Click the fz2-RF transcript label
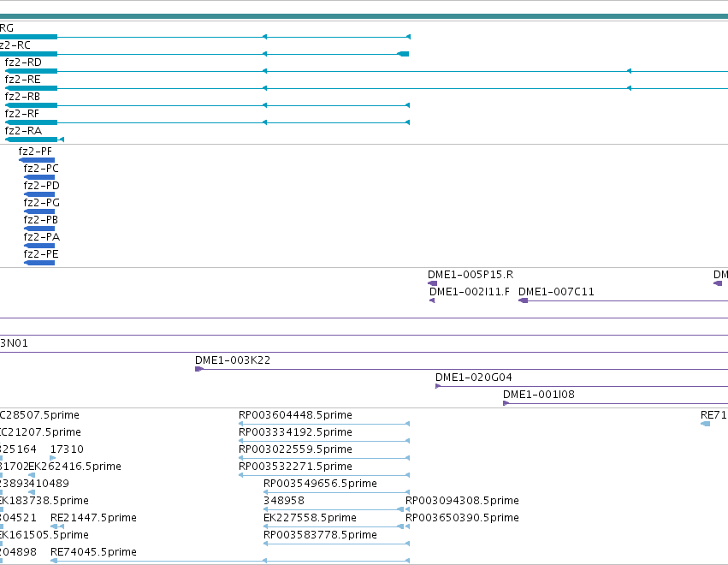 tap(22, 114)
